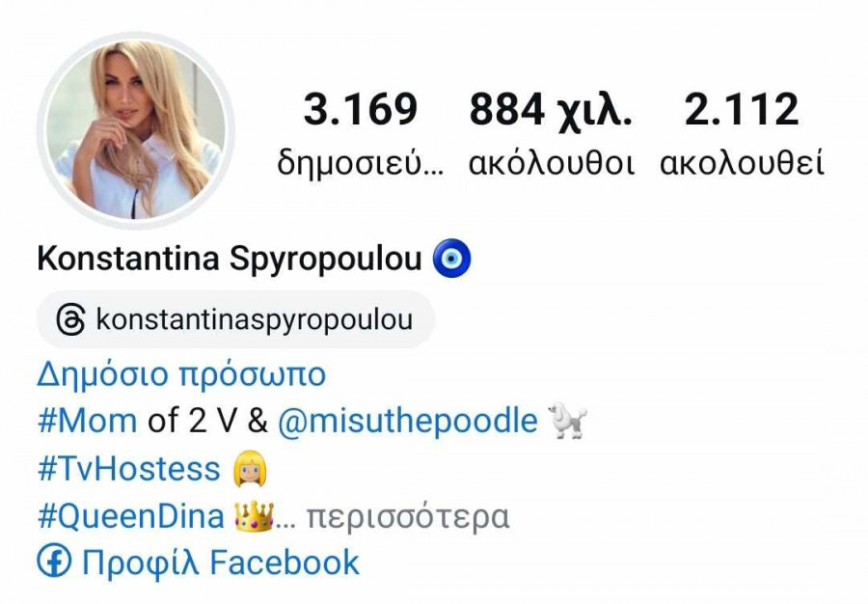Click the Facebook logo icon
This screenshot has height=604, width=868.
click(54, 561)
